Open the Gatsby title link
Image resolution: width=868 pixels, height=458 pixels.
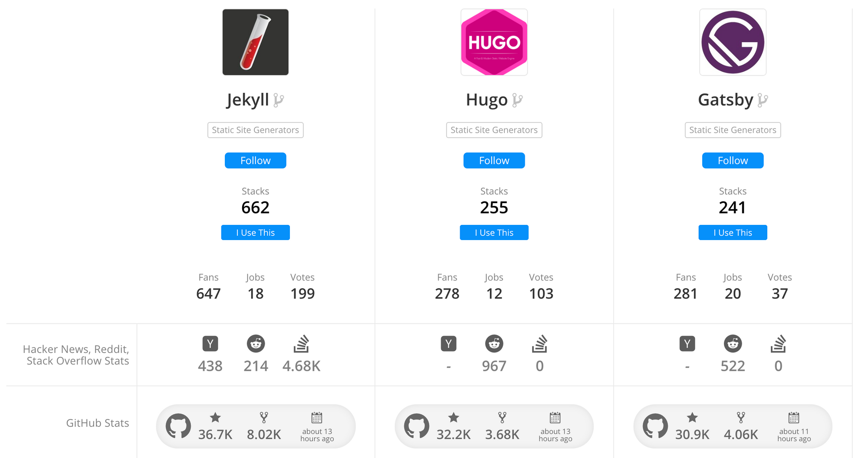pos(725,100)
